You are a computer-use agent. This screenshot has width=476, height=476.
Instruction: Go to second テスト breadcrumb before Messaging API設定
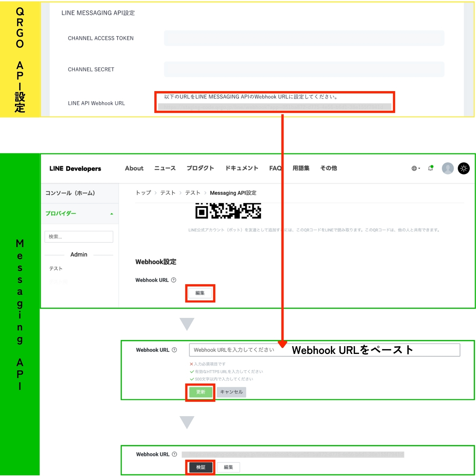click(193, 193)
